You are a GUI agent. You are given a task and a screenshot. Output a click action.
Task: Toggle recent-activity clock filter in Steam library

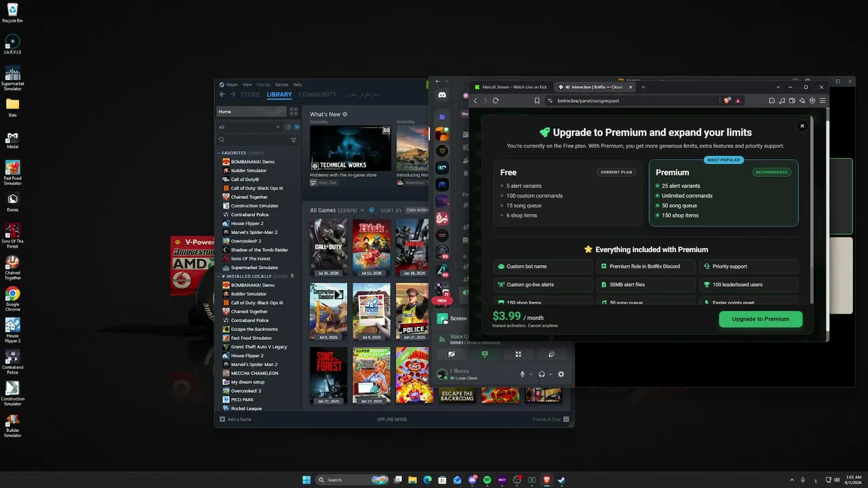click(289, 127)
